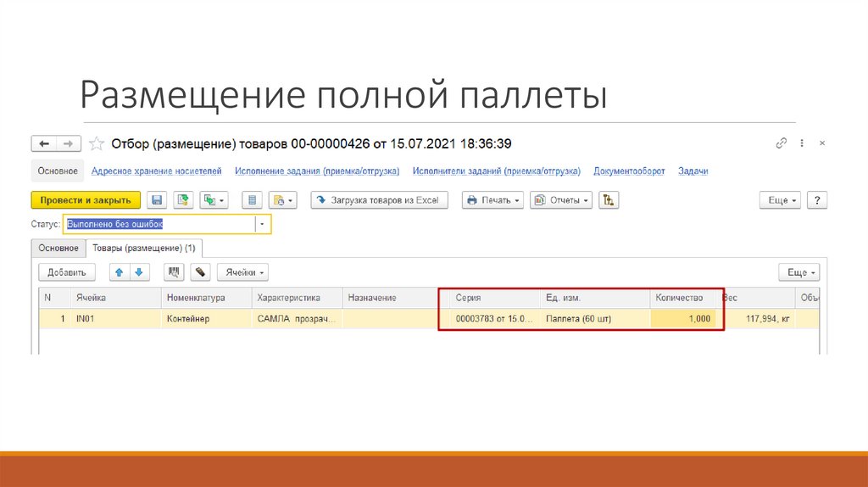Save the document with diskette icon
Viewport: 868px width, 487px height.
click(157, 200)
